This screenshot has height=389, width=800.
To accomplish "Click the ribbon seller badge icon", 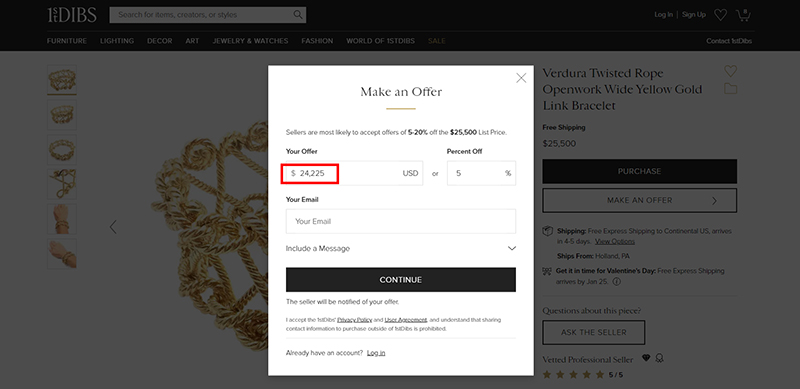I will pyautogui.click(x=659, y=358).
